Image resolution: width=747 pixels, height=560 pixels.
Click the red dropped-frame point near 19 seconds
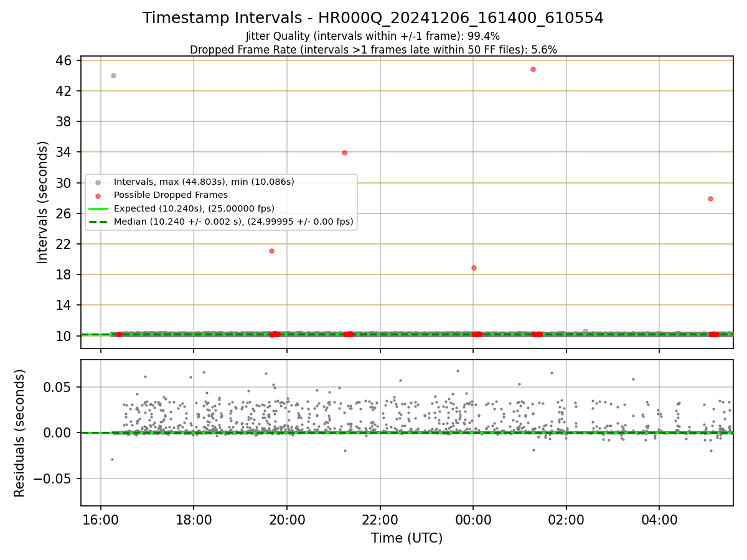[474, 268]
